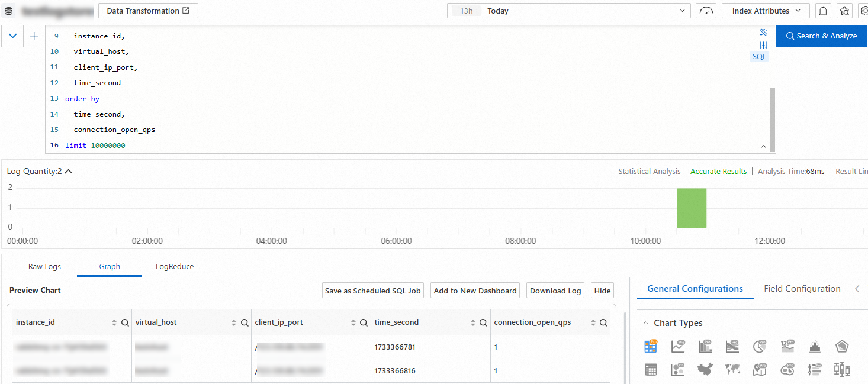Select the pin-on-map Pro chart type
The image size is (868, 384).
tap(760, 370)
